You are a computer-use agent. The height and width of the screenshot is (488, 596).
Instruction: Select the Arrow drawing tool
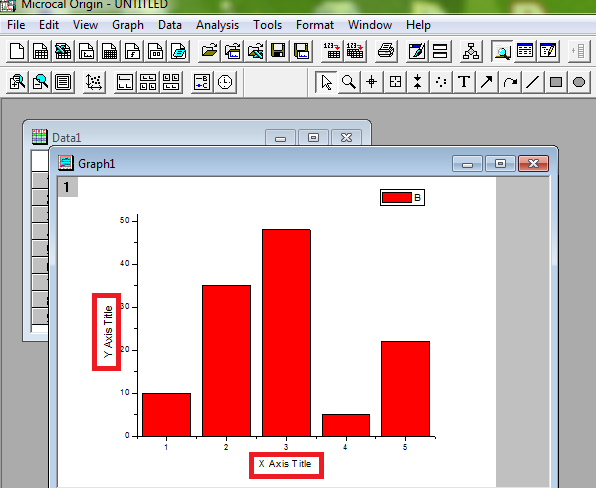(x=487, y=82)
